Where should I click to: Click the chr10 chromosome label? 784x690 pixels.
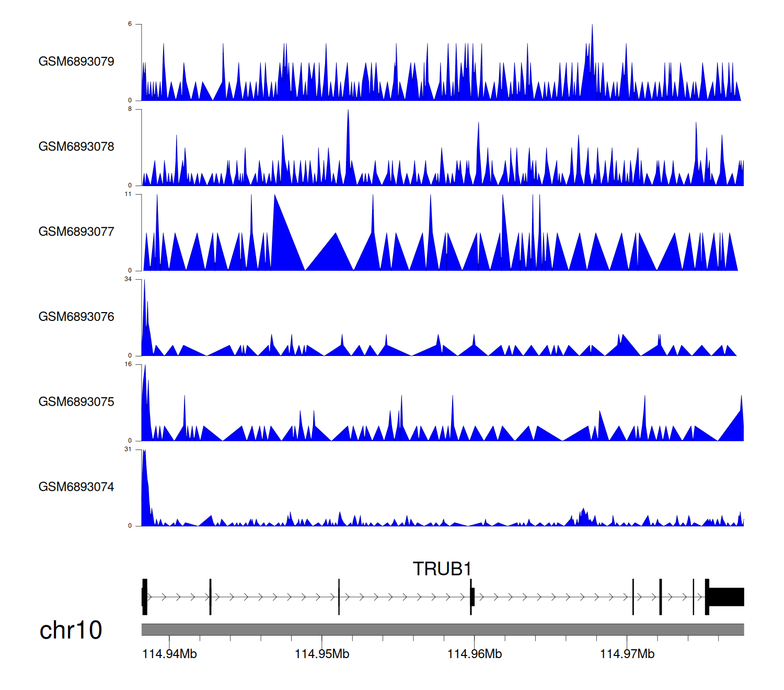pos(71,630)
